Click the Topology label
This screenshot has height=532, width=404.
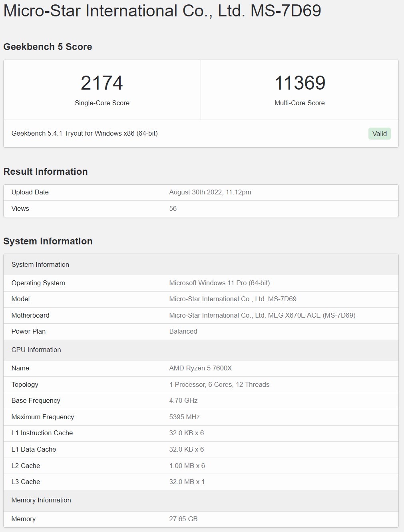tap(25, 384)
